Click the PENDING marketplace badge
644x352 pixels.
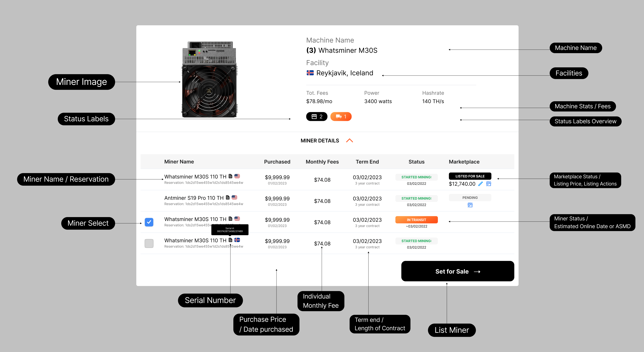point(470,198)
